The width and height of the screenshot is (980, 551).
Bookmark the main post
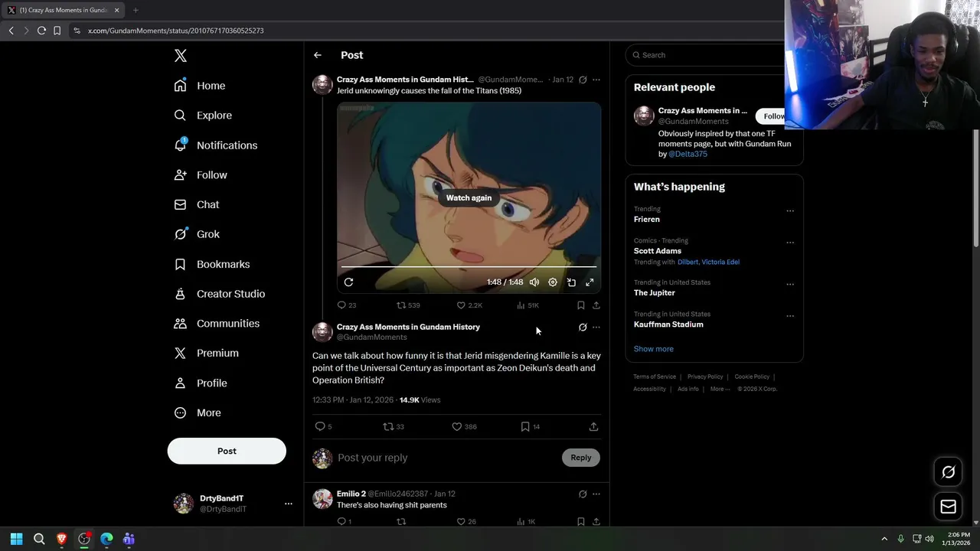(x=525, y=426)
